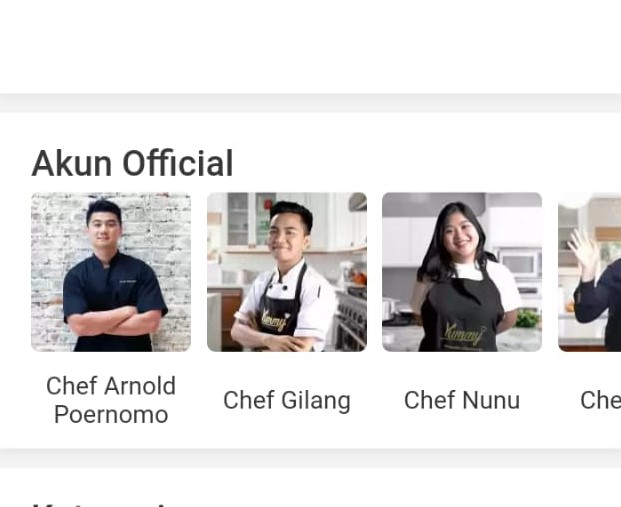Open Chef Arnold Poernomo's profile photo
The width and height of the screenshot is (621, 507).
[x=111, y=272]
